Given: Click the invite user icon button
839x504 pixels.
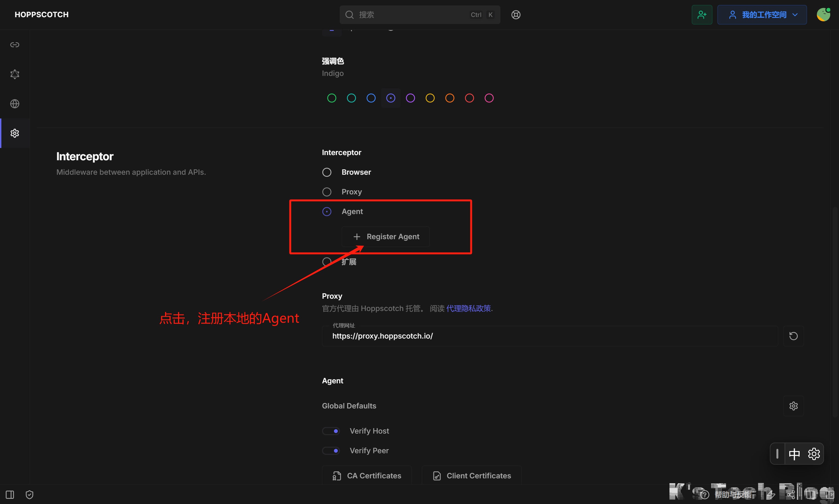Looking at the screenshot, I should 702,14.
